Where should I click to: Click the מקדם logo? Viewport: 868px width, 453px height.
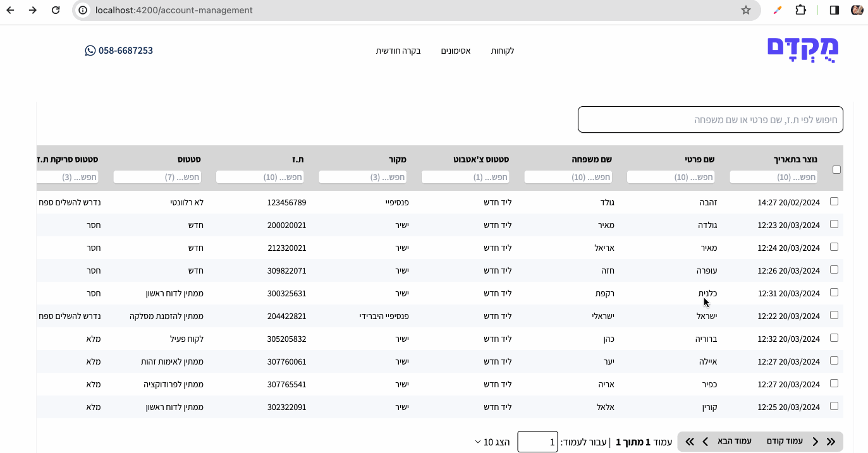point(803,49)
